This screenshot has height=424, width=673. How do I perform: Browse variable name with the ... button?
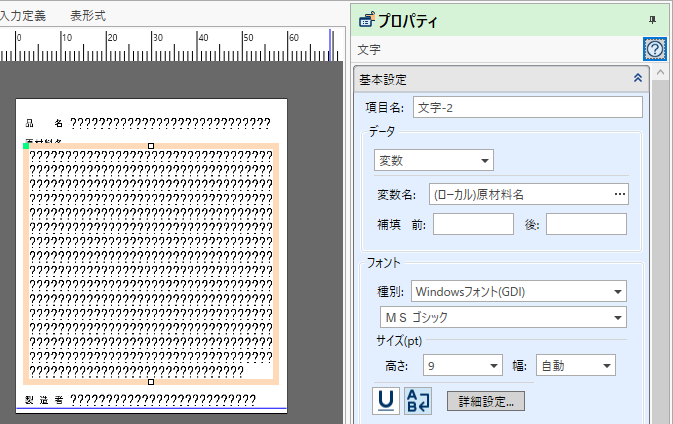point(619,194)
